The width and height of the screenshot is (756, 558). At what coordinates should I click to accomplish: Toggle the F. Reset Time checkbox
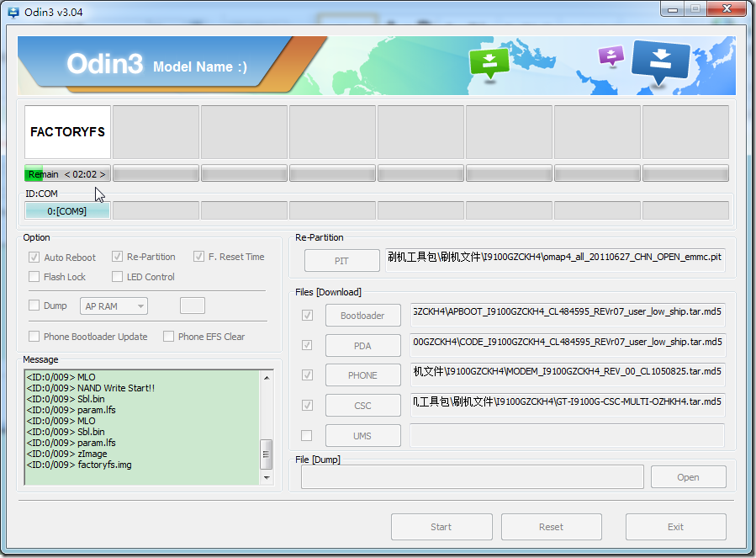click(198, 257)
